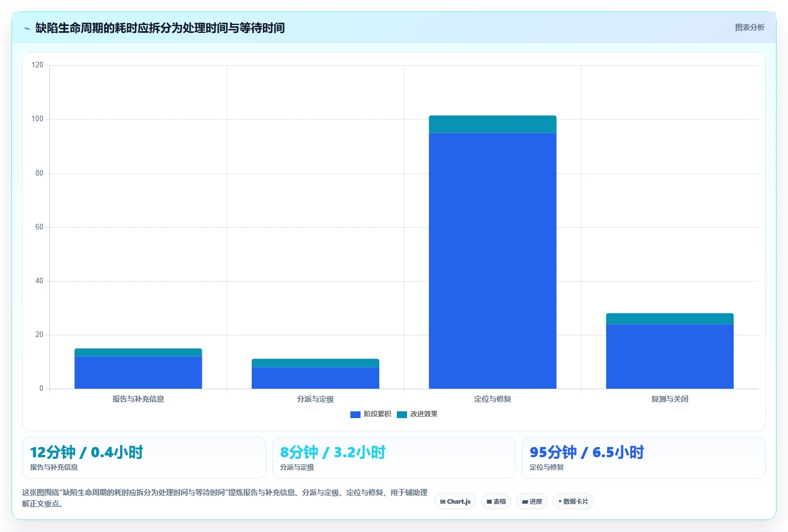Viewport: 788px width, 532px height.
Task: Click the teal top of 复测与关闭 bar
Action: (x=670, y=318)
